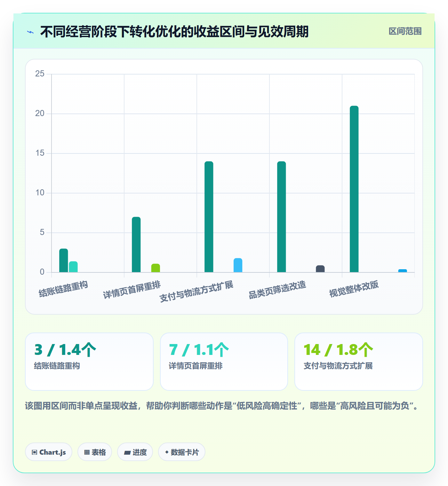This screenshot has height=486, width=448.
Task: Click the dark teal bar for 结账链路重构
Action: point(64,261)
